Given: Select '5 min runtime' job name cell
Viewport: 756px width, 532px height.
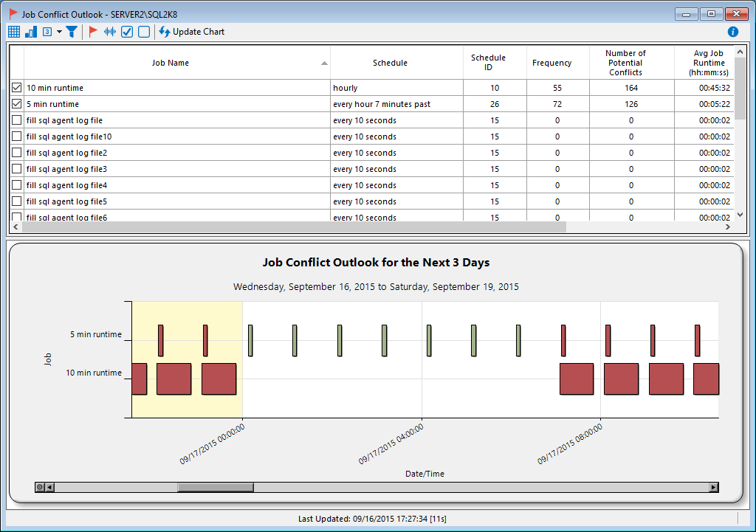Looking at the screenshot, I should (177, 104).
